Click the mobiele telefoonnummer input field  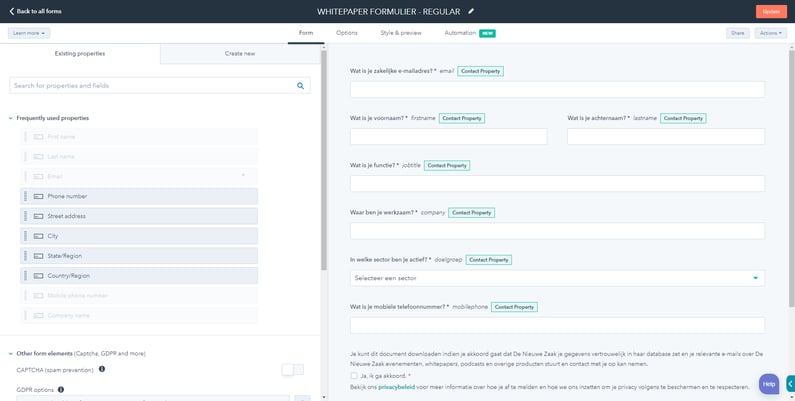click(x=557, y=325)
